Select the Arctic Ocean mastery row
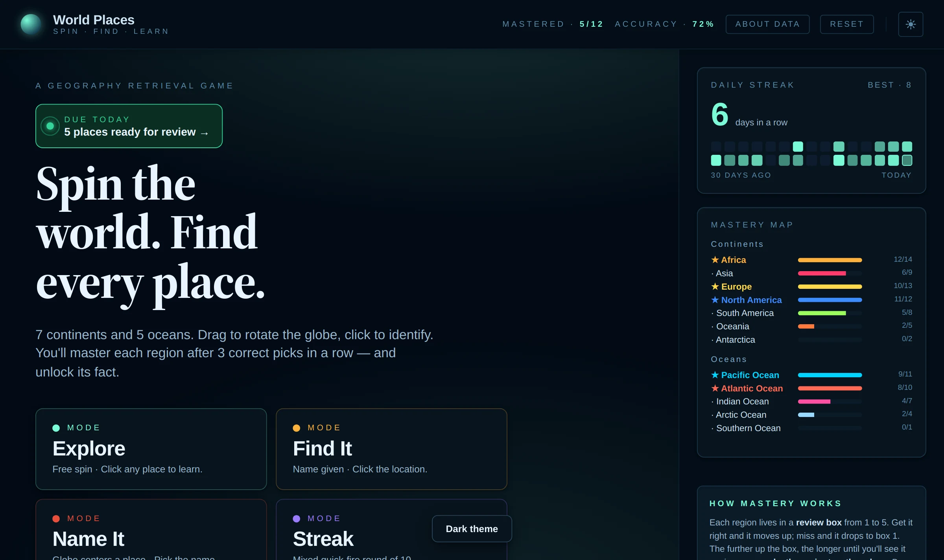Screen dimensions: 944x560 [811, 415]
